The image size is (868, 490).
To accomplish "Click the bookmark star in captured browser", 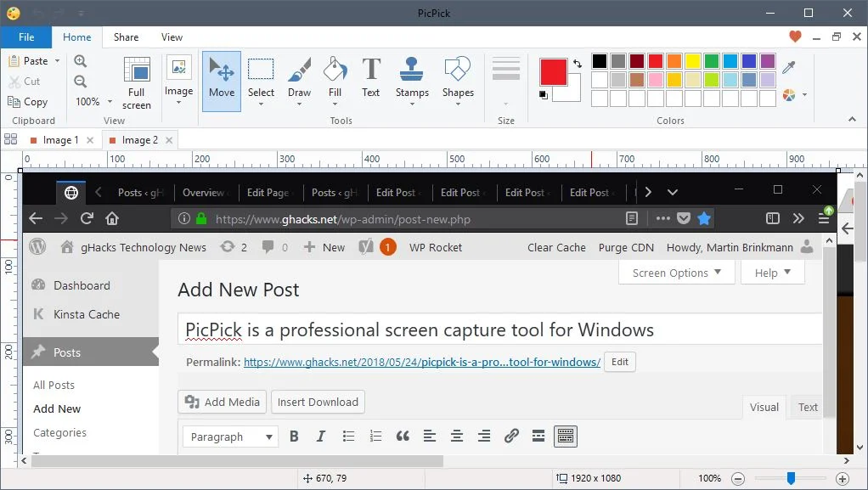I will point(704,219).
